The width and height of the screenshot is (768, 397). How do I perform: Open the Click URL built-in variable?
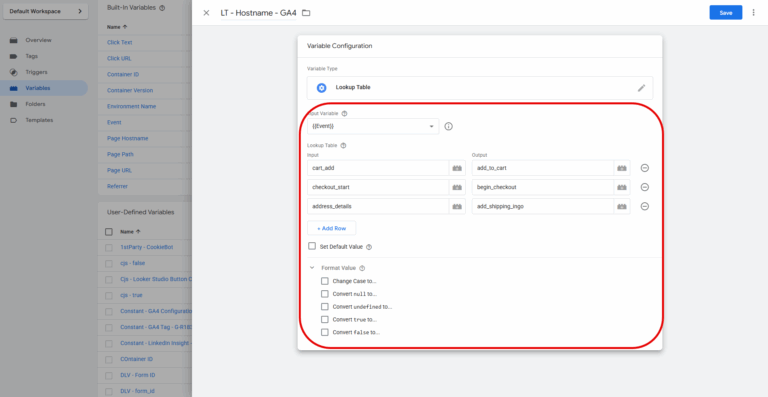pos(119,58)
